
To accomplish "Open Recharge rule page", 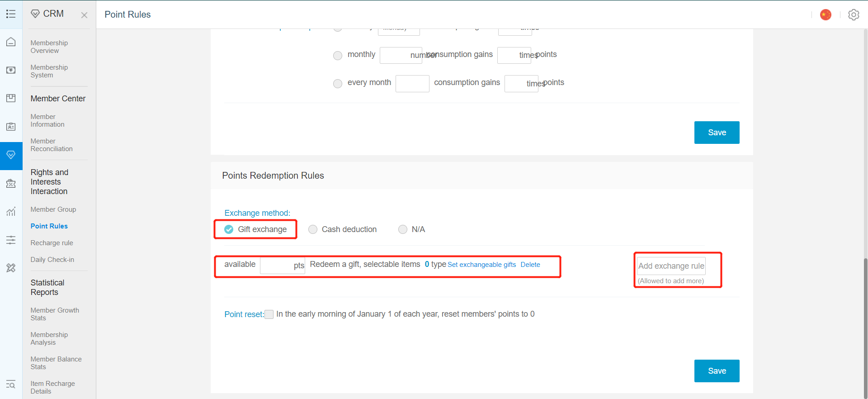I will click(x=52, y=243).
